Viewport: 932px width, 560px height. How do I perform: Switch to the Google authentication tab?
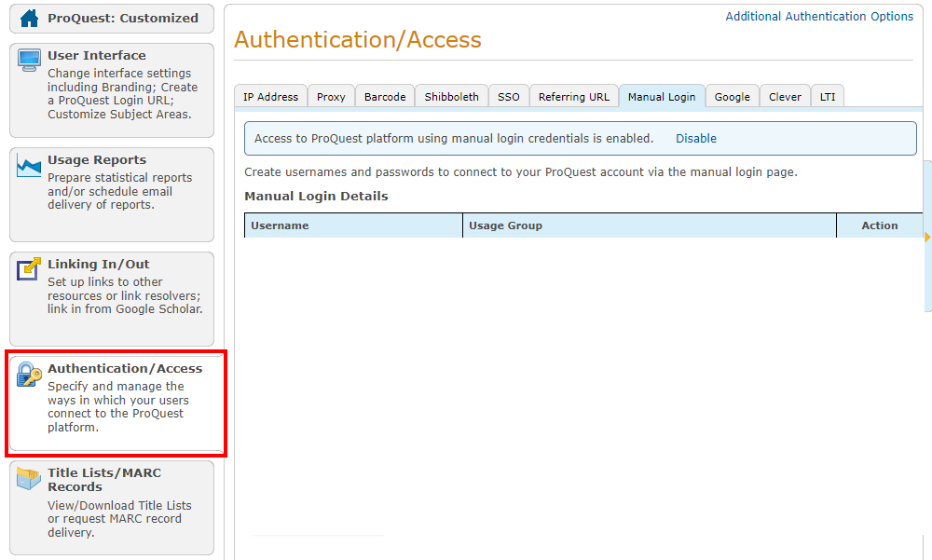(733, 96)
